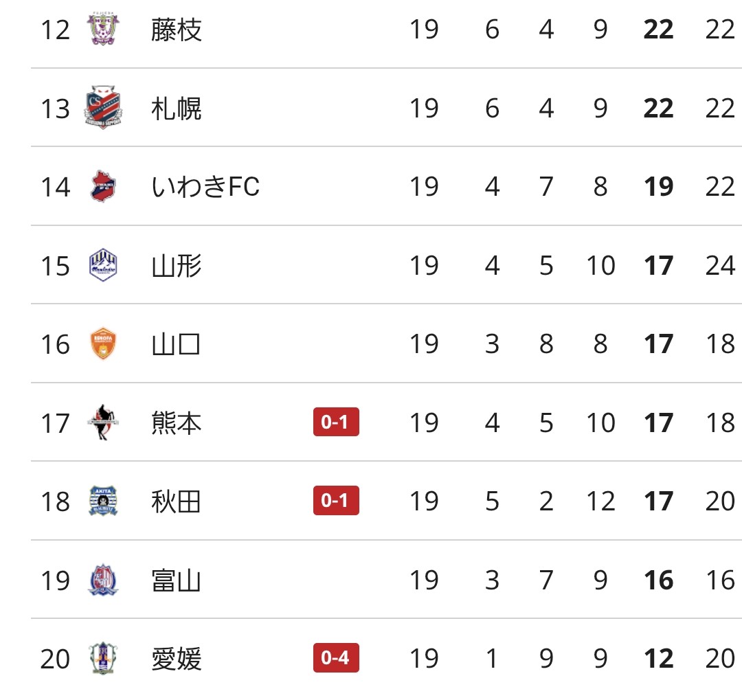This screenshot has height=700, width=742.
Task: Click the 秋田 team crest icon
Action: tap(103, 501)
